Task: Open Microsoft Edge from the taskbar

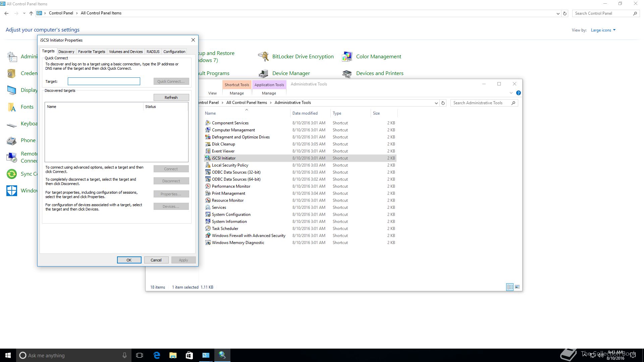Action: [x=157, y=355]
